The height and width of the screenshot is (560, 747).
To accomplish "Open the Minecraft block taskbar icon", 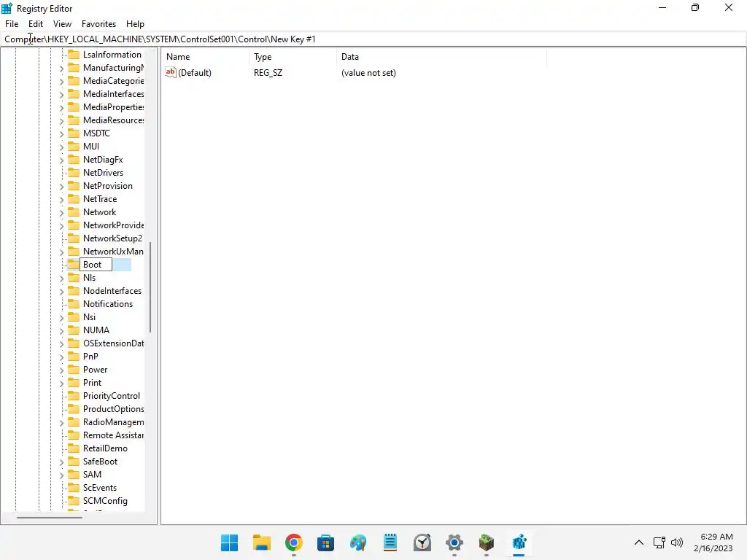I will [x=487, y=542].
